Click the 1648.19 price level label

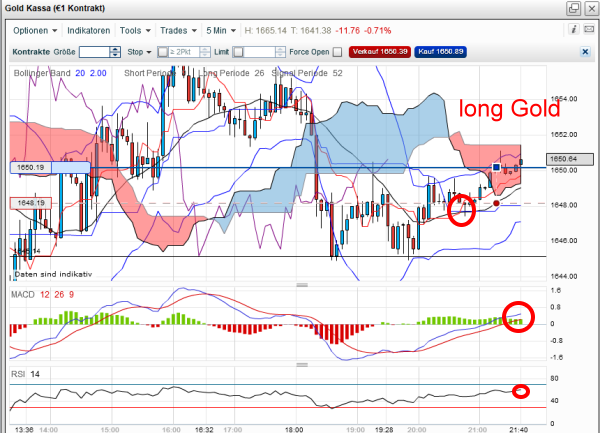point(31,203)
